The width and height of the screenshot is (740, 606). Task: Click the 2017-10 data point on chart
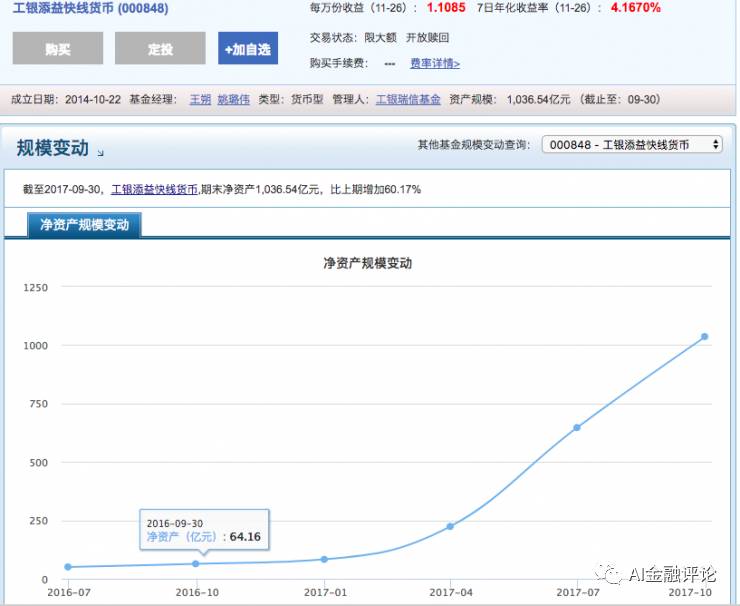click(705, 337)
